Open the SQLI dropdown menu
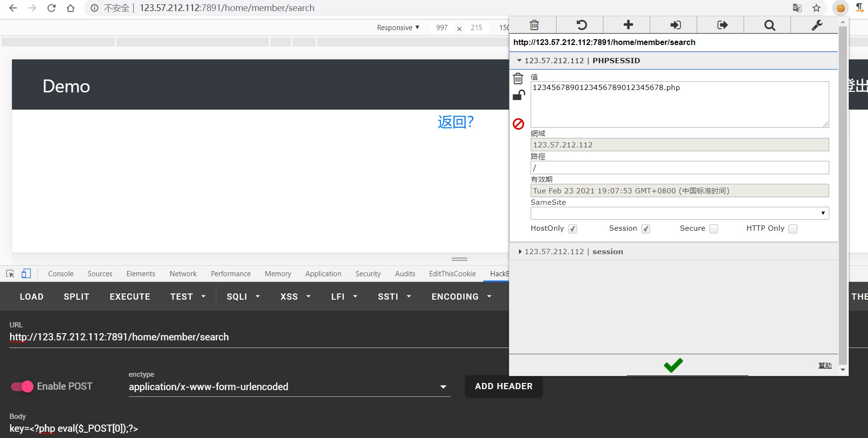This screenshot has width=868, height=438. pyautogui.click(x=243, y=297)
